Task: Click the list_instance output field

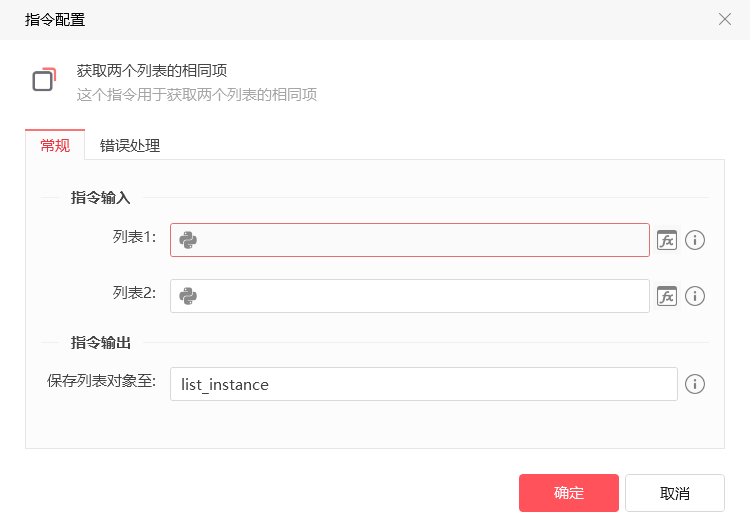Action: coord(424,384)
